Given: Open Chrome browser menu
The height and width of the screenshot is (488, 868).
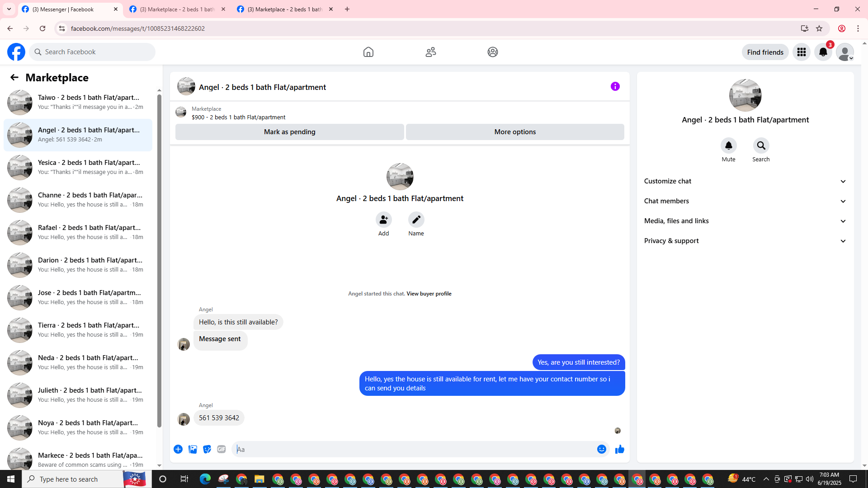Looking at the screenshot, I should click(x=858, y=28).
